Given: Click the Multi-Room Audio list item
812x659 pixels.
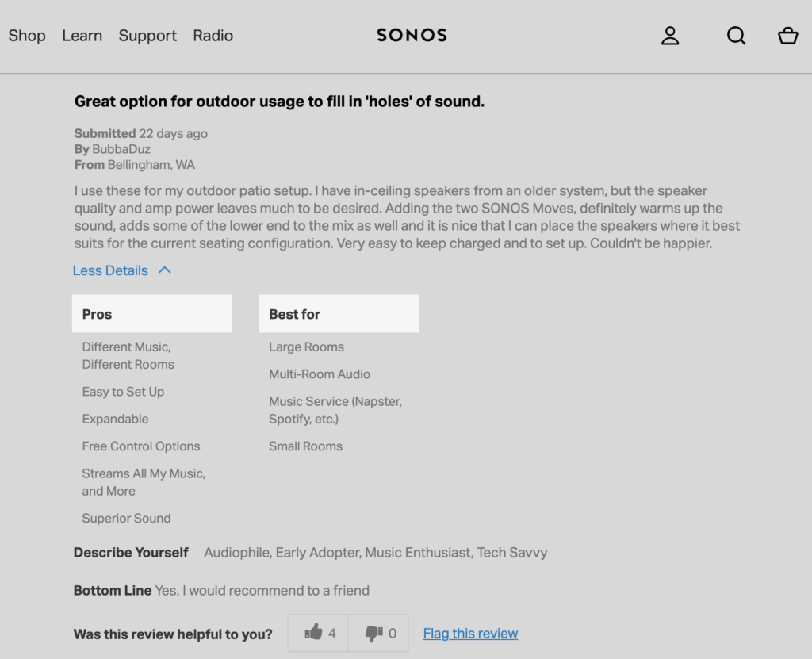Looking at the screenshot, I should 320,374.
